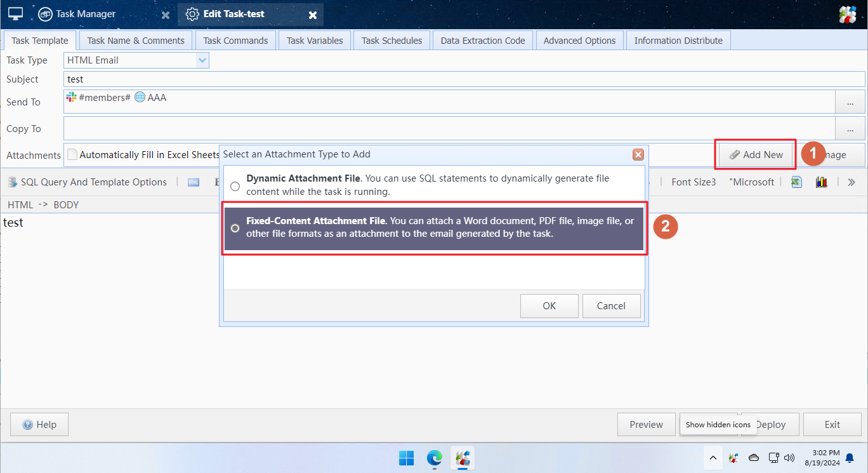This screenshot has width=868, height=473.
Task: Switch to the Task Schedules tab
Action: [x=391, y=41]
